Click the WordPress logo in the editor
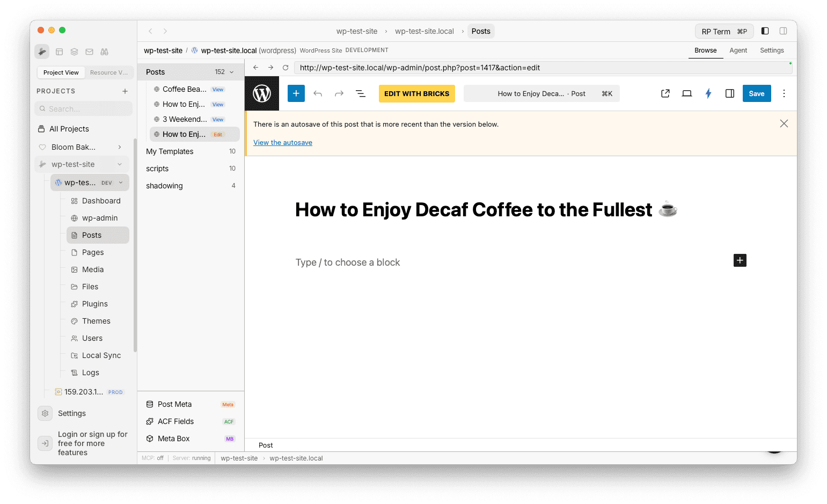The width and height of the screenshot is (827, 504). (x=261, y=93)
